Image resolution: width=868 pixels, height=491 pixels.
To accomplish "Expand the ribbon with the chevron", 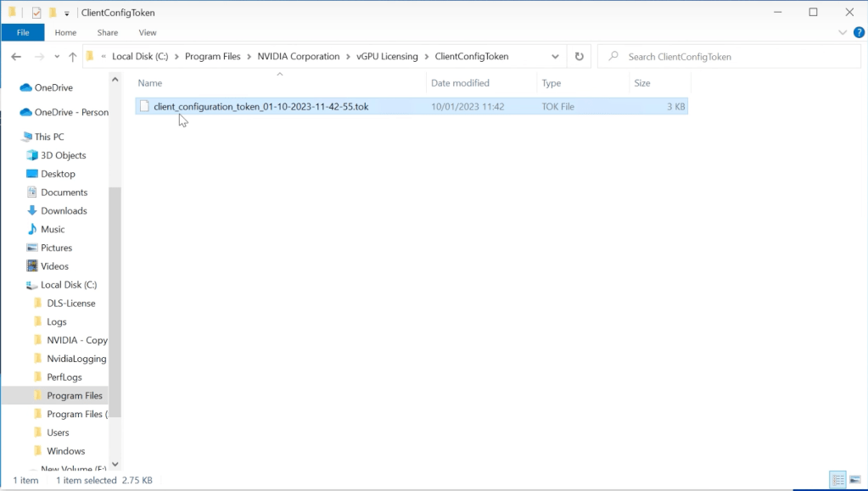I will [843, 32].
